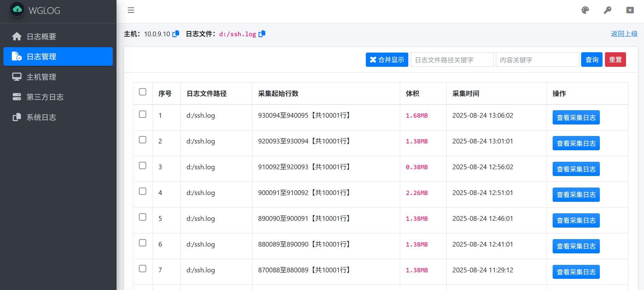Tick the select-all checkbox in the table header
The width and height of the screenshot is (644, 290).
point(143,92)
